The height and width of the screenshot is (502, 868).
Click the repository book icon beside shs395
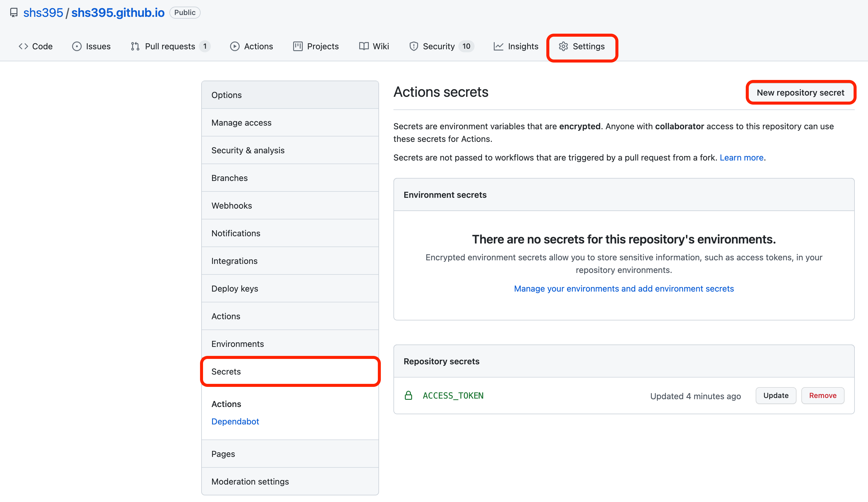14,13
